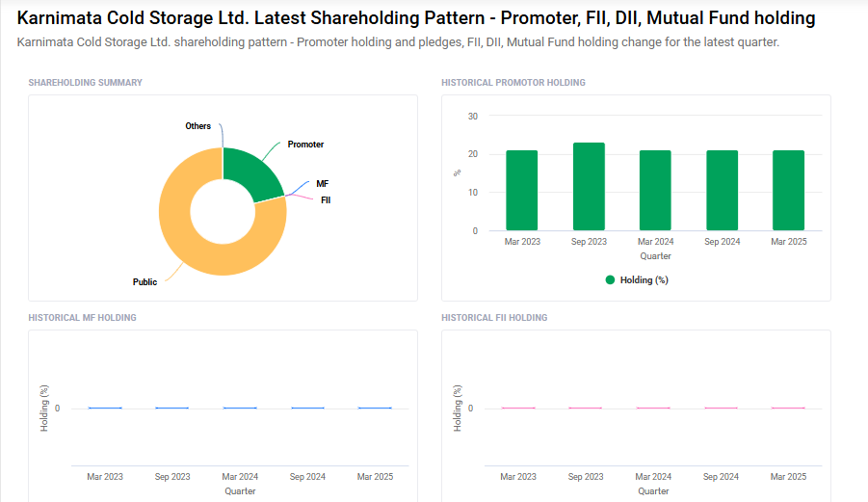Click the Mar 2025 marker in FII chart
The height and width of the screenshot is (502, 868).
(x=788, y=408)
